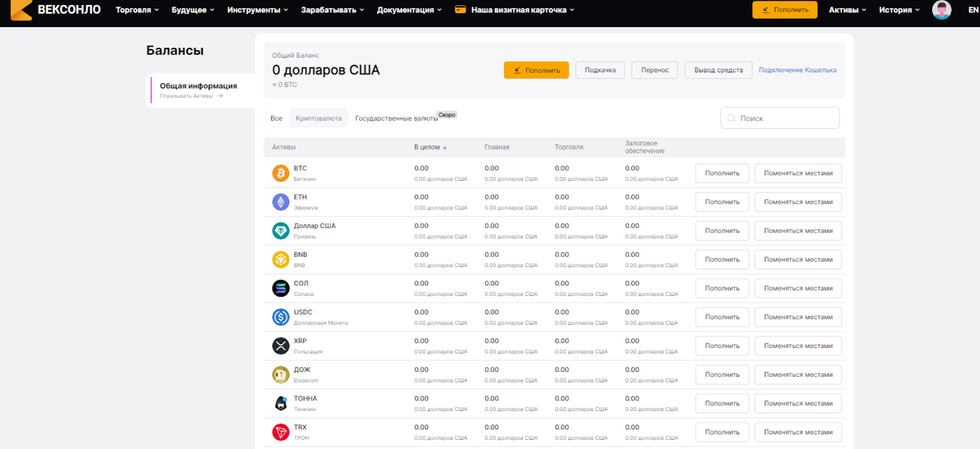This screenshot has height=449, width=980.
Task: Click Поменяться местами in ДОЖ row
Action: tap(798, 375)
